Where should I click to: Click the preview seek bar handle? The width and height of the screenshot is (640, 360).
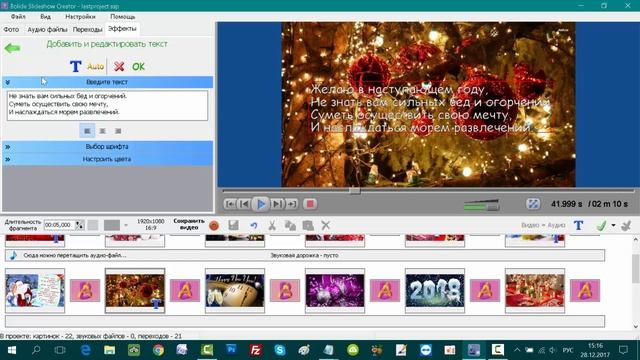coord(354,191)
